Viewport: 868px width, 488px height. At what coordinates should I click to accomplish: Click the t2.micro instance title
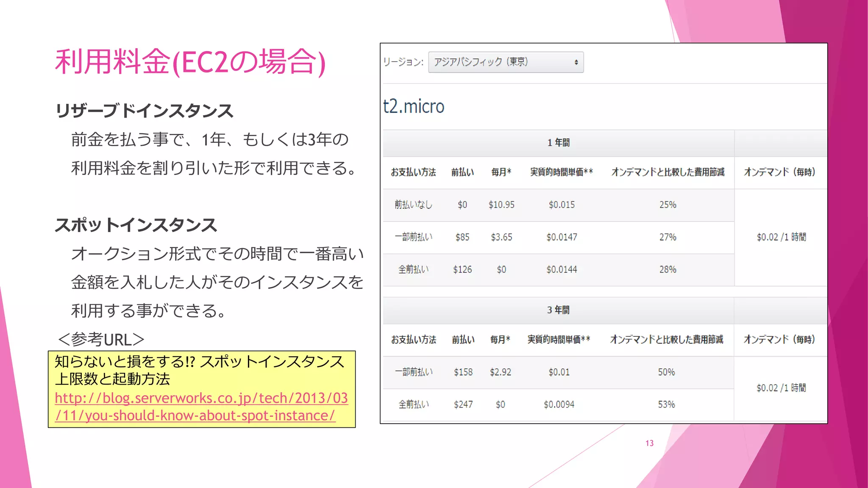click(414, 106)
